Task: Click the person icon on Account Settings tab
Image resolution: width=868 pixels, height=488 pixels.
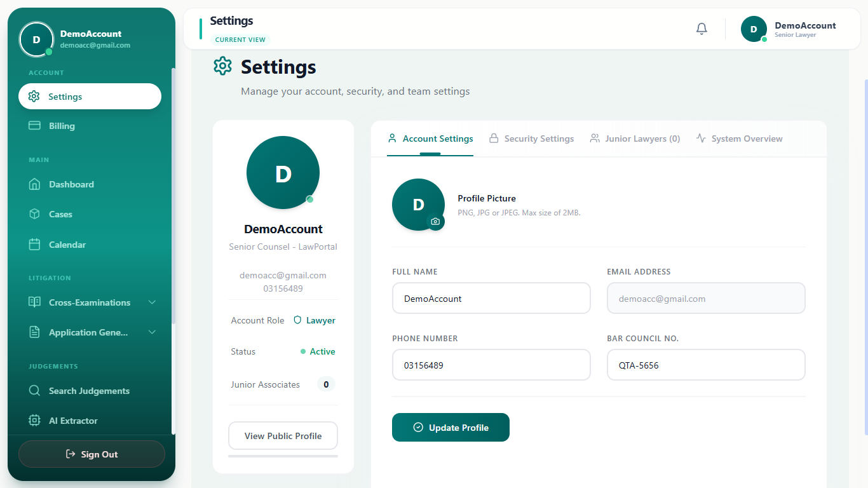Action: [x=392, y=139]
